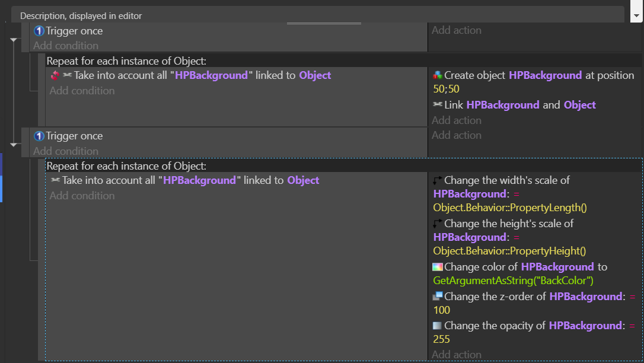Edit the Change the z-order action
The width and height of the screenshot is (644, 363).
534,303
